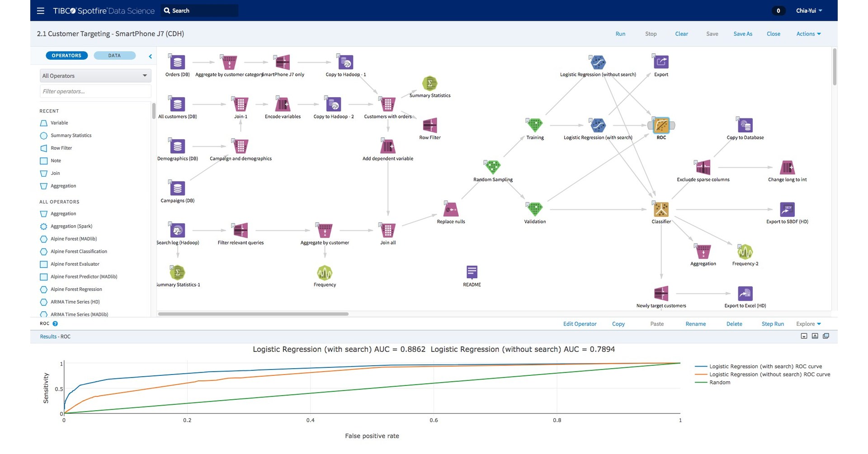The height and width of the screenshot is (454, 868).
Task: Select Filter relevant queries node
Action: tap(241, 230)
